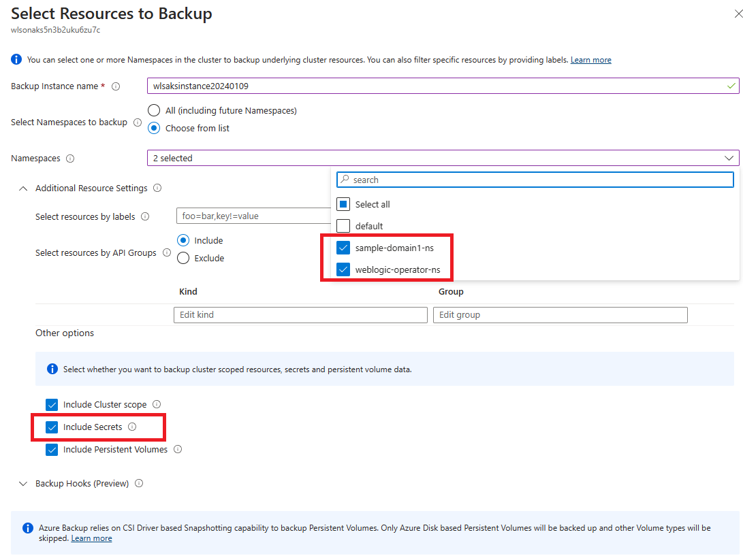Open the Learn more link at the top
The image size is (743, 560).
(590, 59)
